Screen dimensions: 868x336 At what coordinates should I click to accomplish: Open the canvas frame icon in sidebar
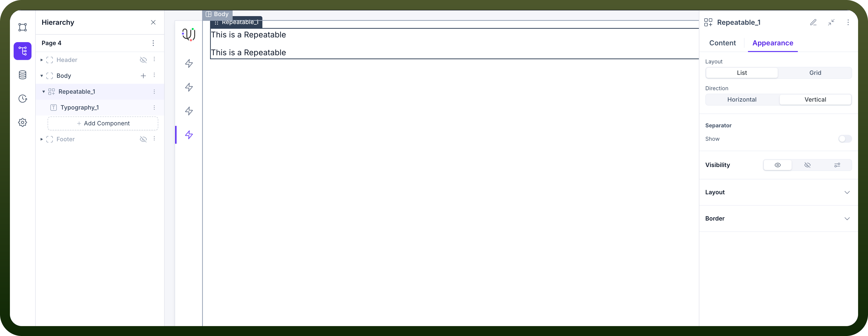(23, 27)
